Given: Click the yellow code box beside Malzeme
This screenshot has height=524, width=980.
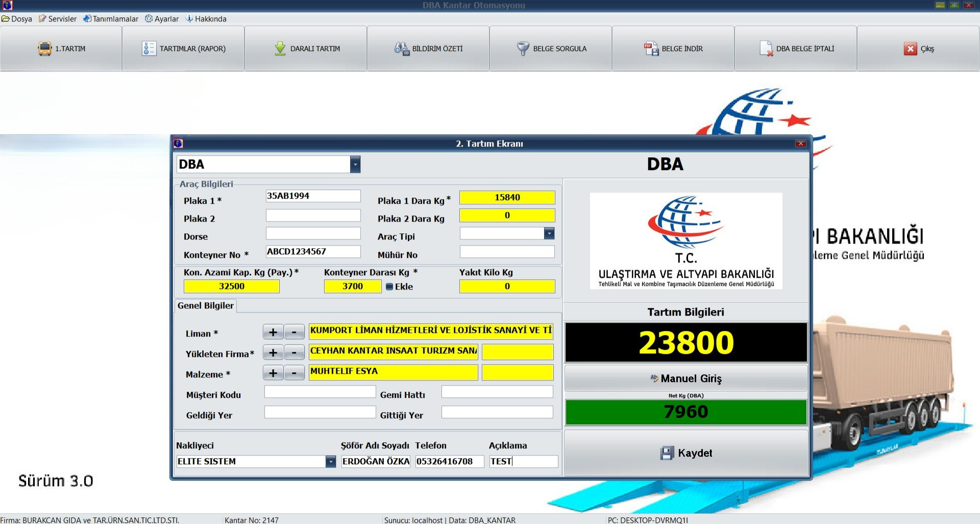Looking at the screenshot, I should click(x=518, y=372).
